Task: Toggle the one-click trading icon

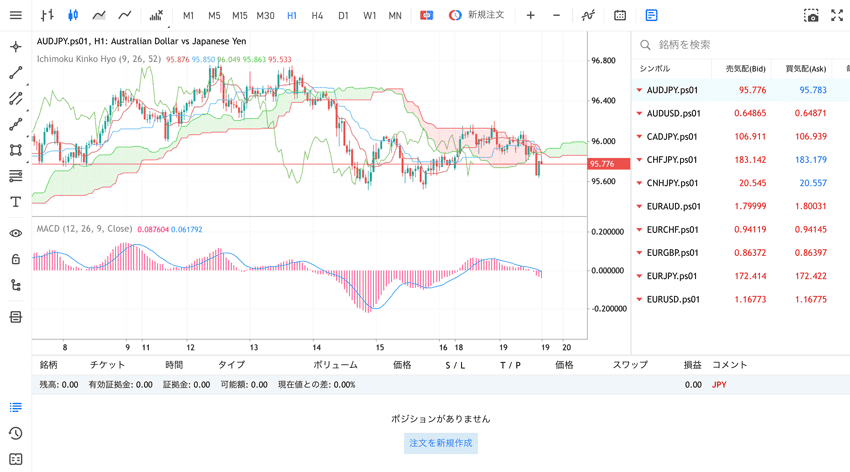Action: [x=427, y=15]
